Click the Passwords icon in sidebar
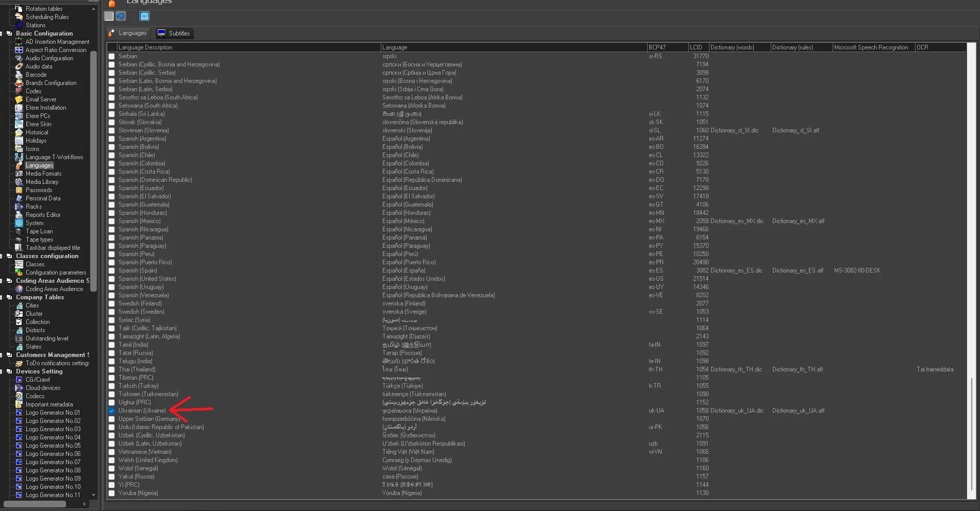The image size is (980, 511). [19, 190]
